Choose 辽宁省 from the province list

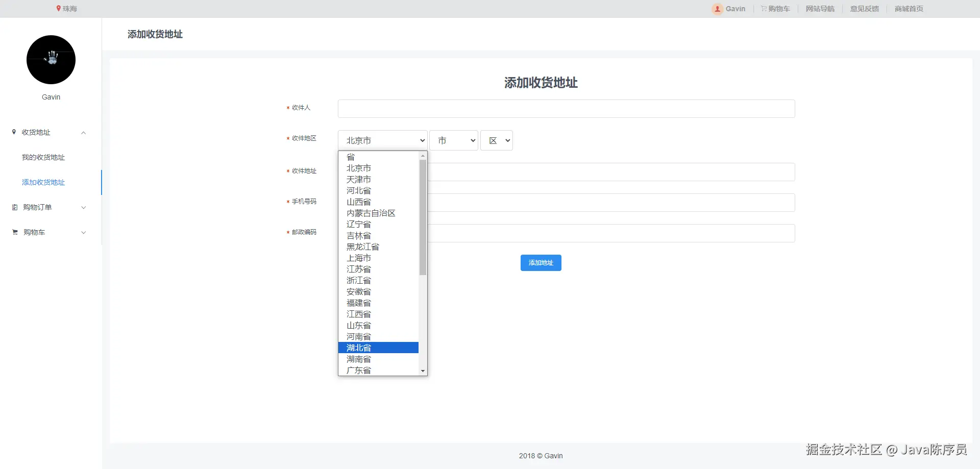378,224
